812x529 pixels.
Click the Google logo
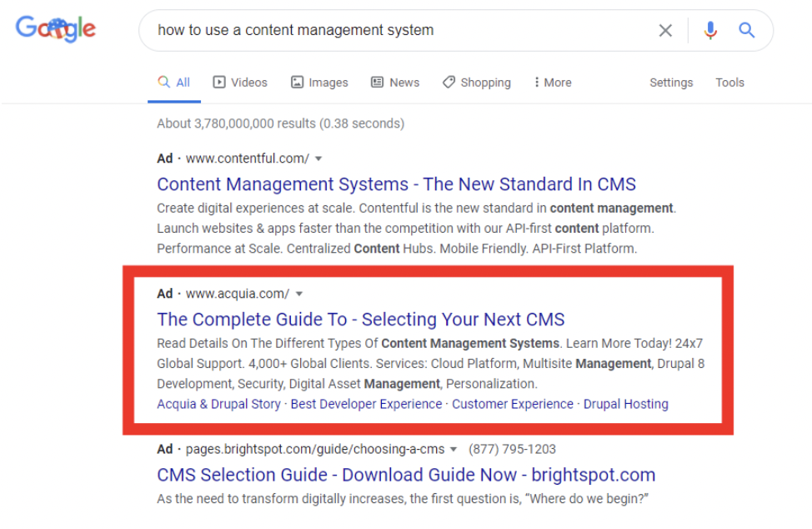56,30
